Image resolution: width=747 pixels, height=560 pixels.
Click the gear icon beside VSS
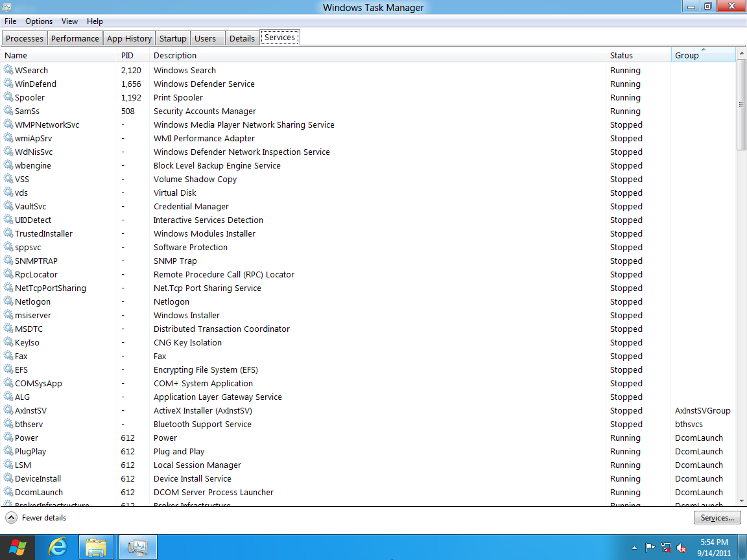8,179
